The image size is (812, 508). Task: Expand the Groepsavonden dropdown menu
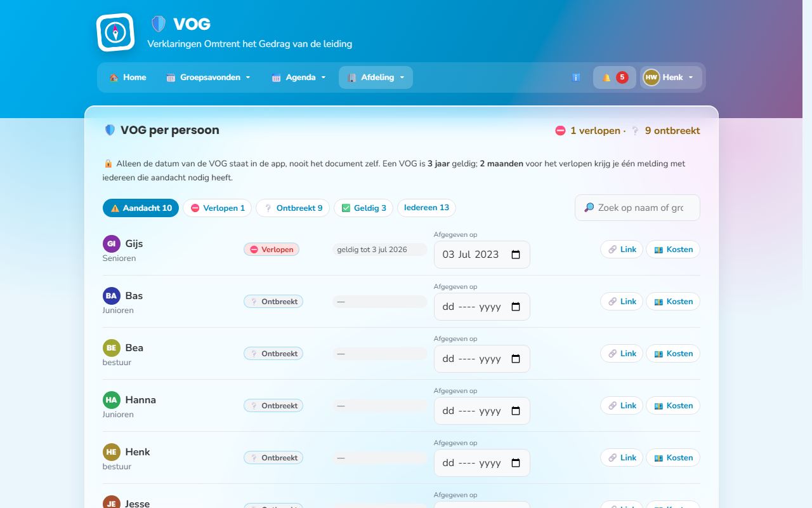(x=209, y=77)
